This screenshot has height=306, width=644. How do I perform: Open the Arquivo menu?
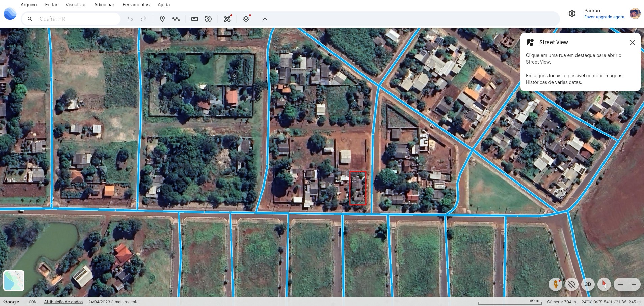point(29,5)
